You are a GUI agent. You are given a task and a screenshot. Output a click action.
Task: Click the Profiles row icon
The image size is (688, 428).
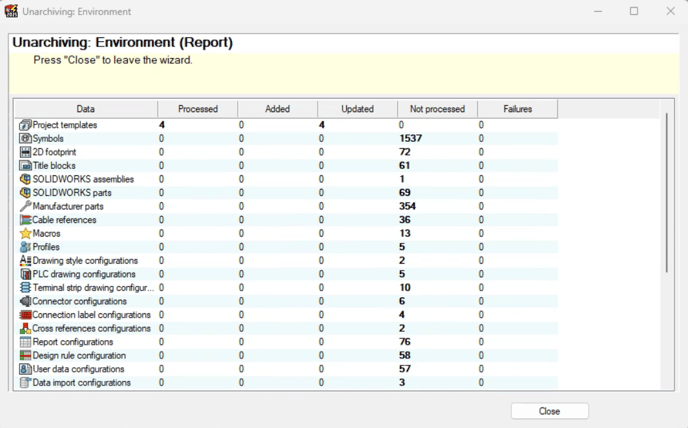click(x=25, y=247)
